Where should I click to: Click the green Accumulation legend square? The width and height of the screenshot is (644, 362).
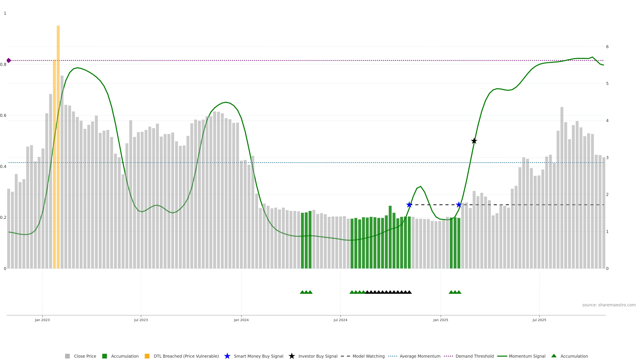[104, 356]
